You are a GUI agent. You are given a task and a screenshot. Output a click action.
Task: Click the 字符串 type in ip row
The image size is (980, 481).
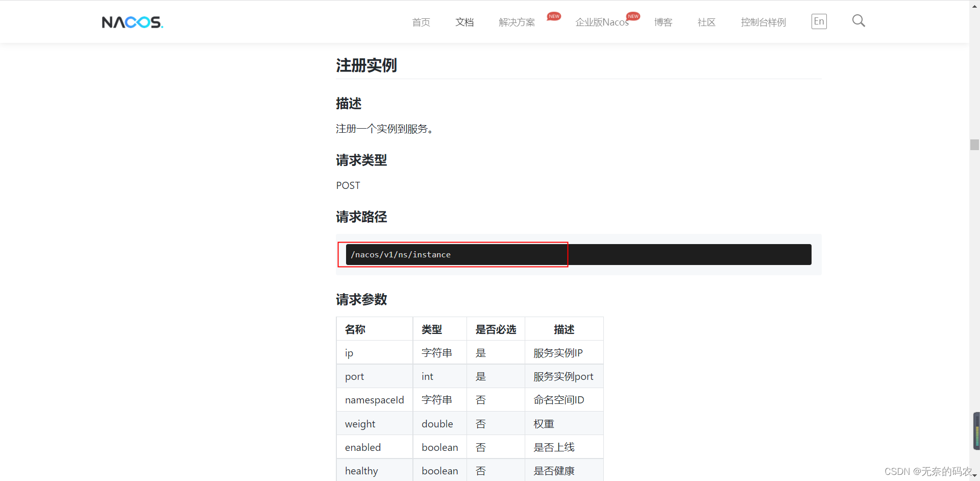(440, 353)
